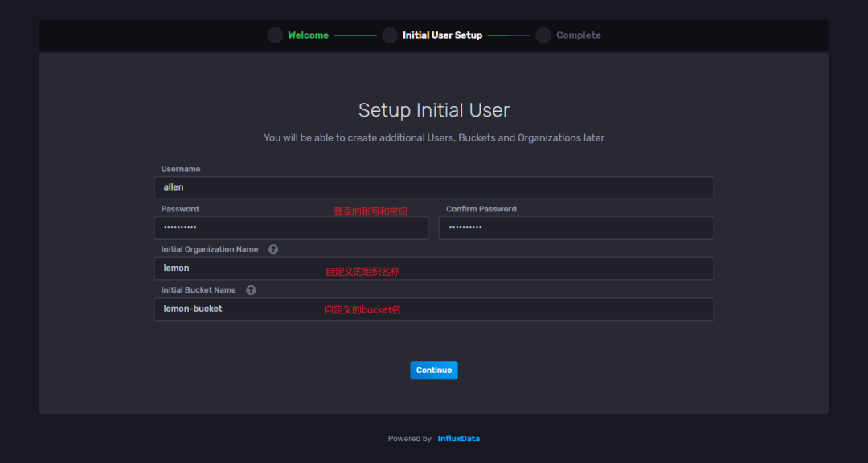Click the Initial Bucket Name help icon
Image resolution: width=868 pixels, height=463 pixels.
pos(252,290)
